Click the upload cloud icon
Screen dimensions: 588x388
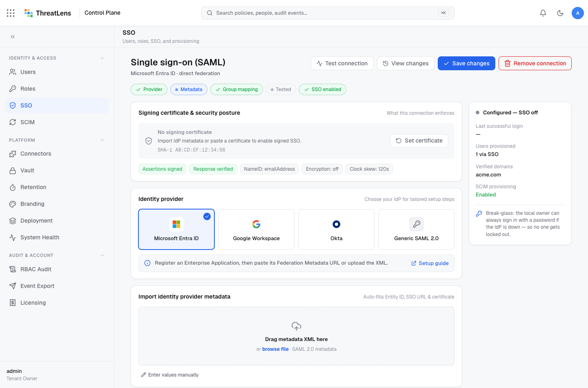[296, 326]
